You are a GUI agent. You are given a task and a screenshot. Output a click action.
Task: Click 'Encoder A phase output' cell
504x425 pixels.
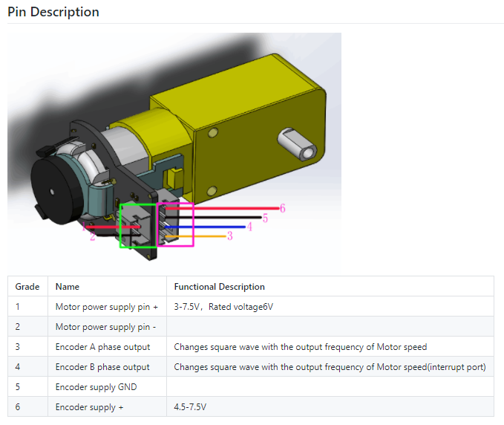pos(107,346)
